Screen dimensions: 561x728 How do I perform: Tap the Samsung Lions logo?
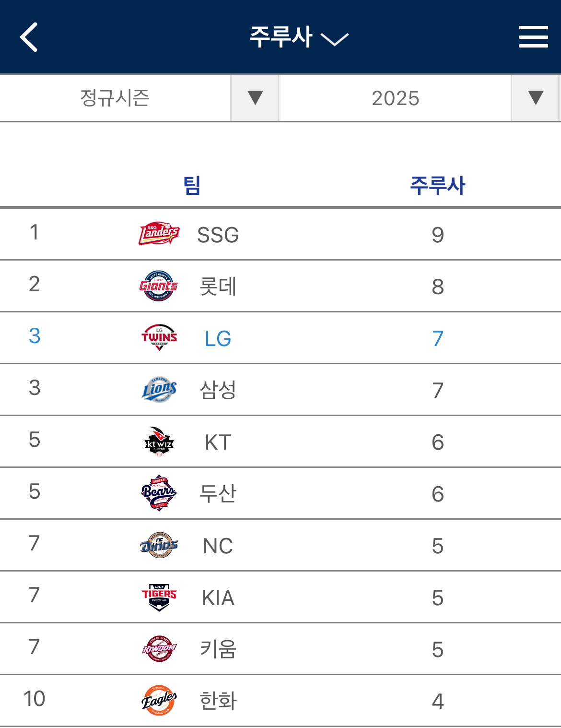pos(159,389)
